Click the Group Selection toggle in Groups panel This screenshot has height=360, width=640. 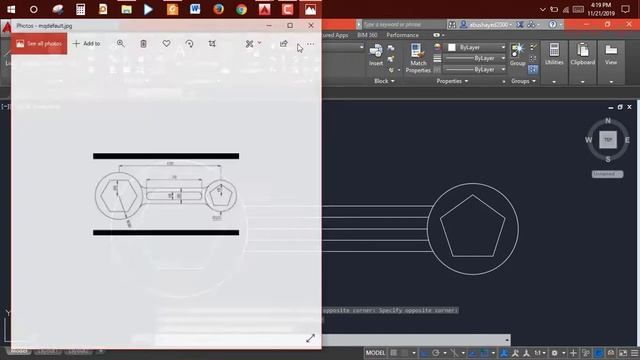coord(533,69)
